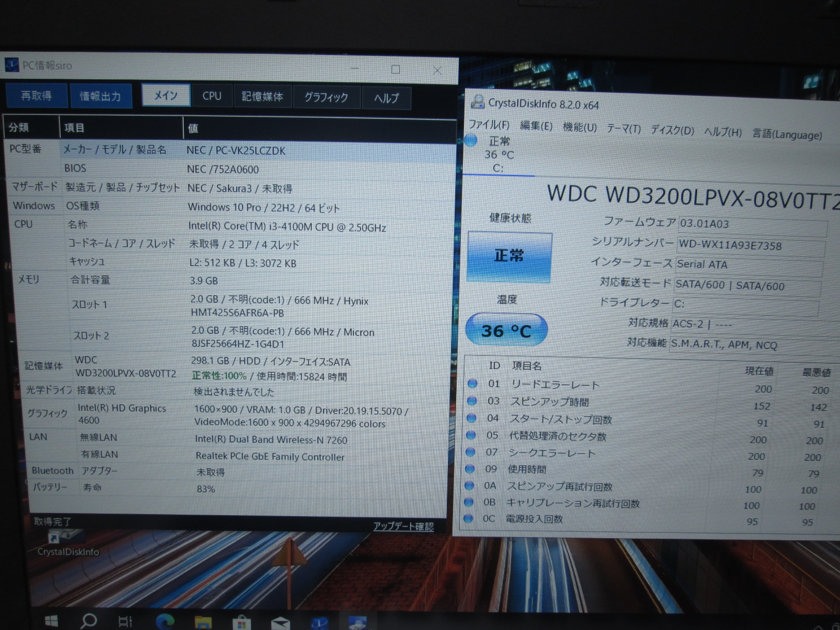Select value NEC / PC-VK25LCZDK
Screen dimensions: 840x630
236,151
